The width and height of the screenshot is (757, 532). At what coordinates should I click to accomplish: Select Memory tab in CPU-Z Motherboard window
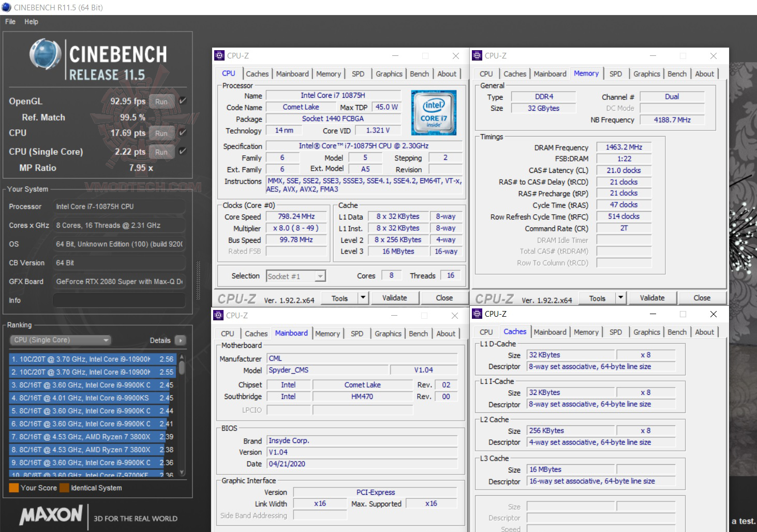pyautogui.click(x=328, y=334)
